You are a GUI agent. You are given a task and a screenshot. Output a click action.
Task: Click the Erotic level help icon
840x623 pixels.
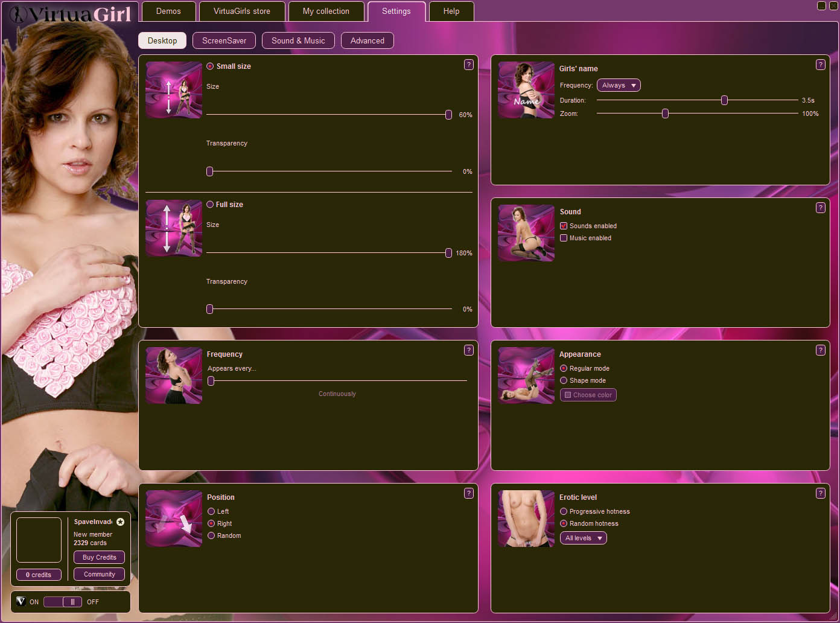tap(820, 493)
